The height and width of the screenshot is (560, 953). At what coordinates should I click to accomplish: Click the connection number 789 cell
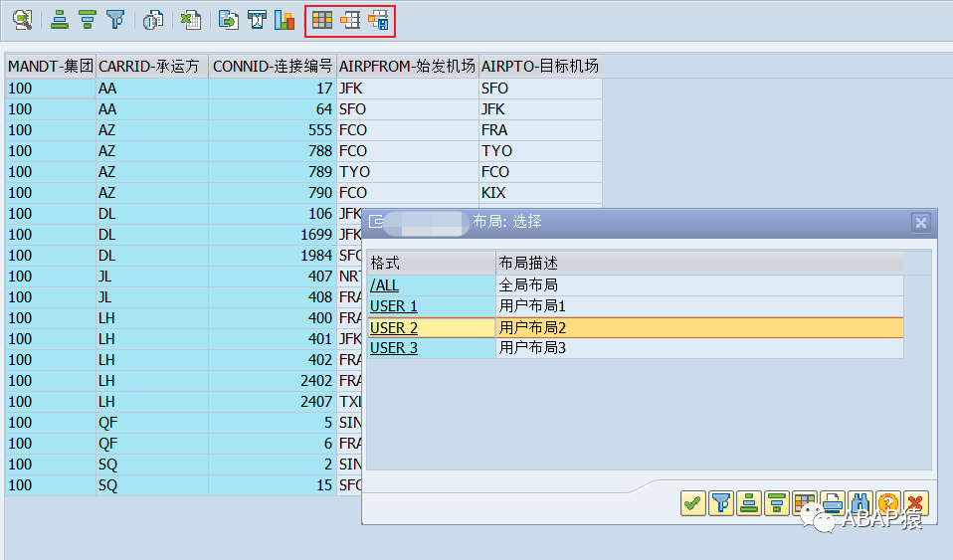[273, 172]
